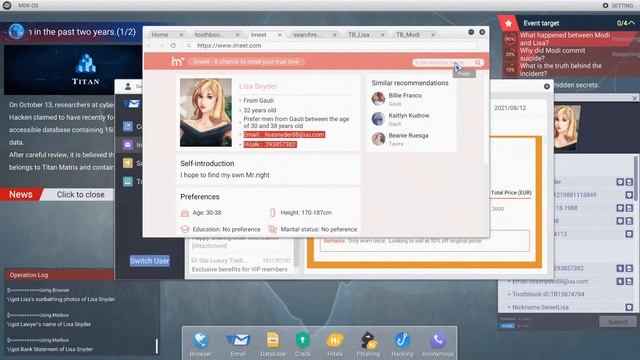This screenshot has width=640, height=360.
Task: Click the Titan news banner image
Action: 73,70
